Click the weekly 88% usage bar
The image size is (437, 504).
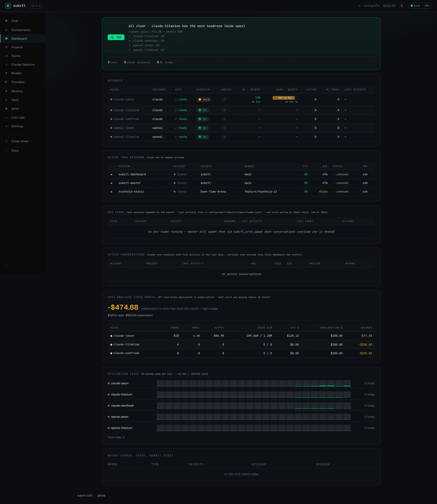285,98
